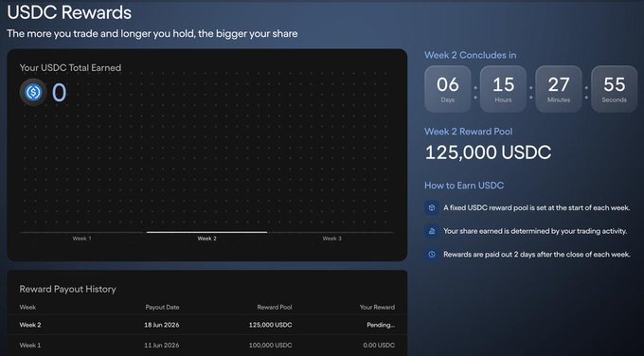This screenshot has height=356, width=644.
Task: Click 'Your share earned is determined' instruction text
Action: (535, 231)
